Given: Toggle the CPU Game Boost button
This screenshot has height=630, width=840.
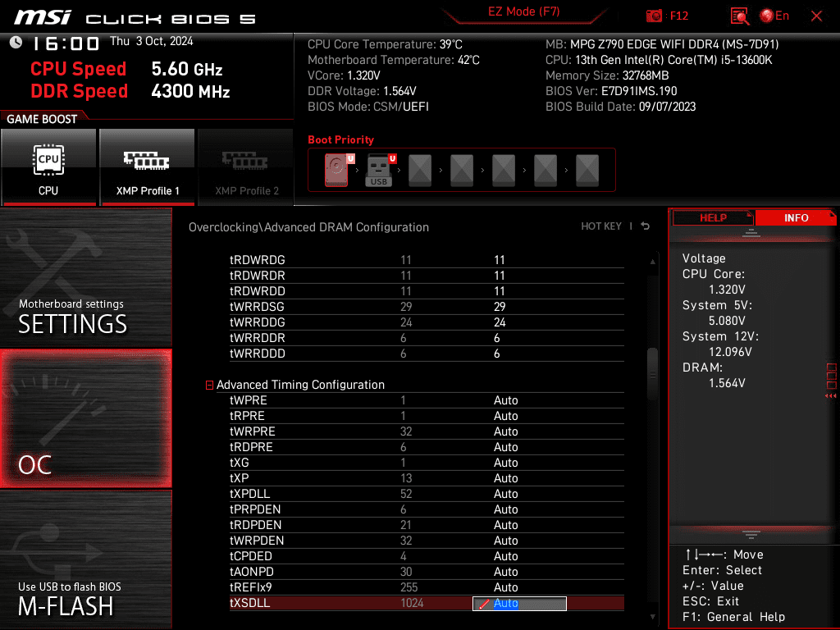Looking at the screenshot, I should click(48, 167).
